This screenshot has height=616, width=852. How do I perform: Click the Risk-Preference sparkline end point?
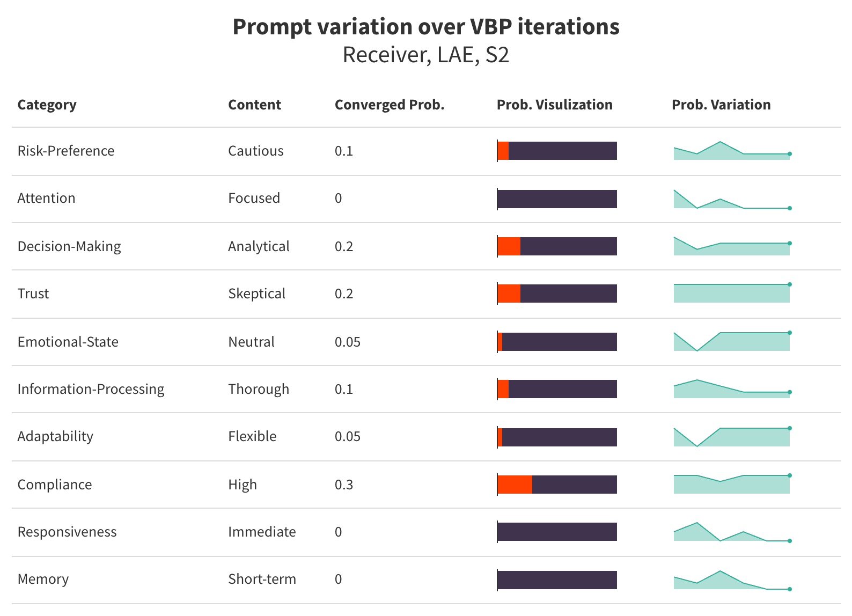pos(790,154)
